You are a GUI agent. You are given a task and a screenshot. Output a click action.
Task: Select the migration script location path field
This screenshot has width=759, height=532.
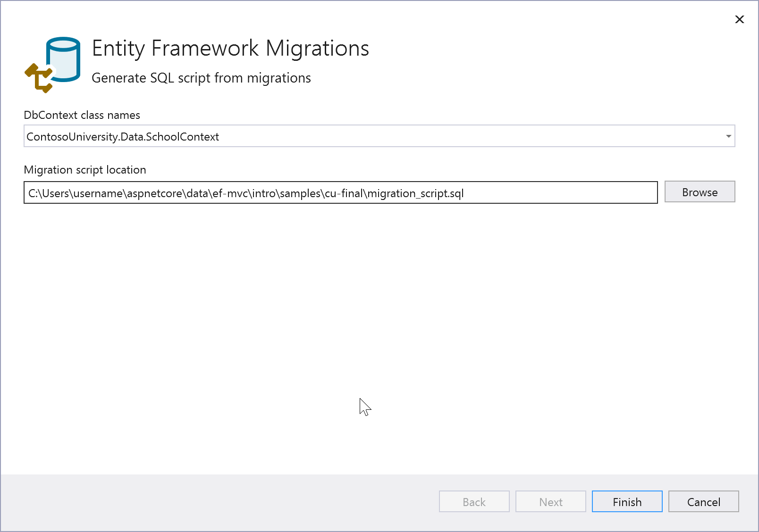coord(340,193)
